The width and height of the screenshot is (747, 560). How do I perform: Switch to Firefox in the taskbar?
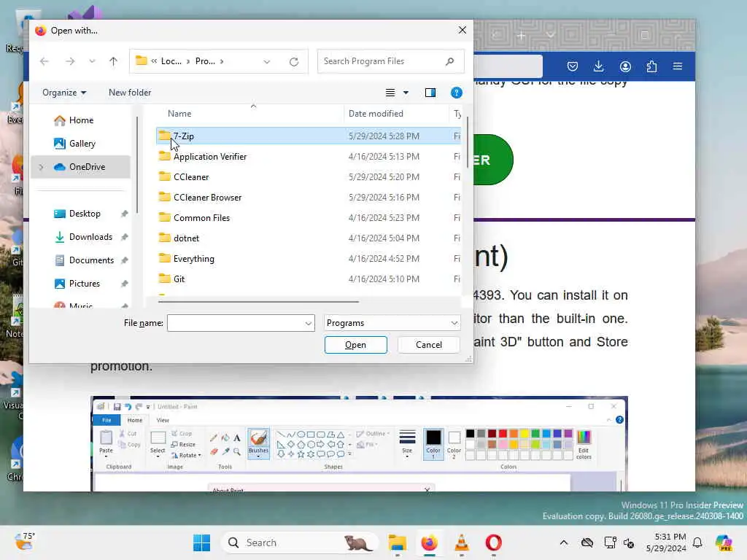[x=429, y=542]
